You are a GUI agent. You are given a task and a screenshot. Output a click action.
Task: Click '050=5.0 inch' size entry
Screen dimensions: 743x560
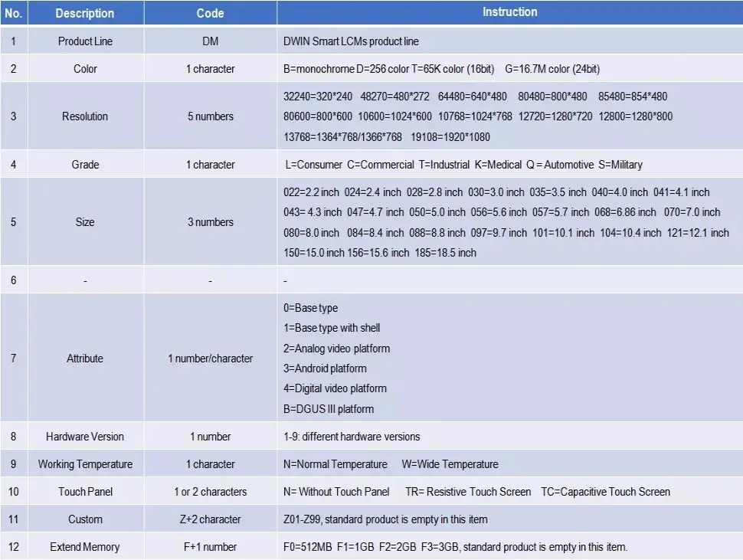click(437, 211)
